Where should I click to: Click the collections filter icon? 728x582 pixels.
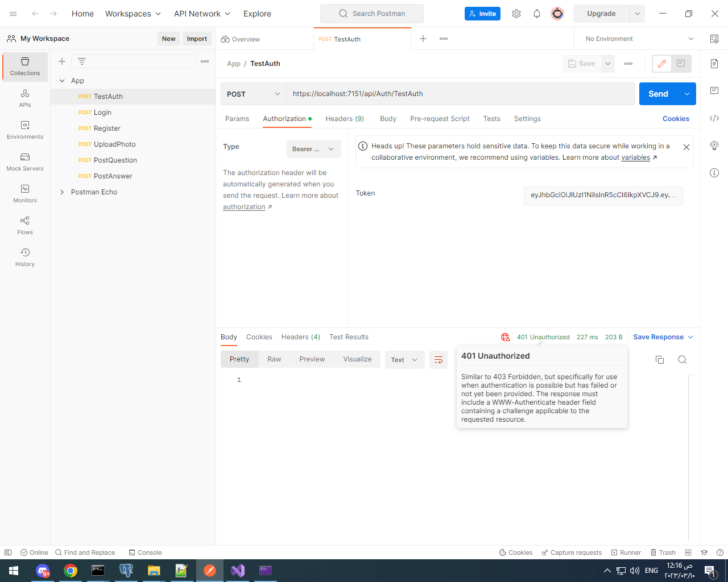82,61
